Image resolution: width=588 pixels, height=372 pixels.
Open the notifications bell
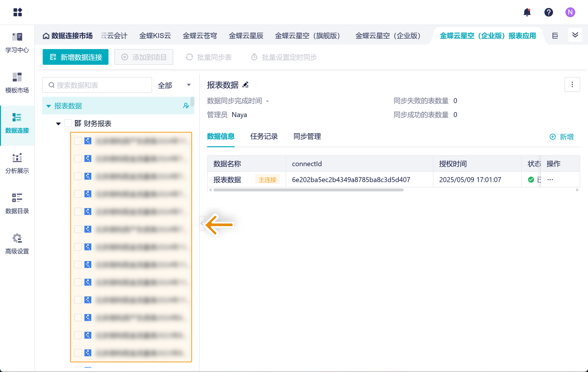tap(527, 12)
